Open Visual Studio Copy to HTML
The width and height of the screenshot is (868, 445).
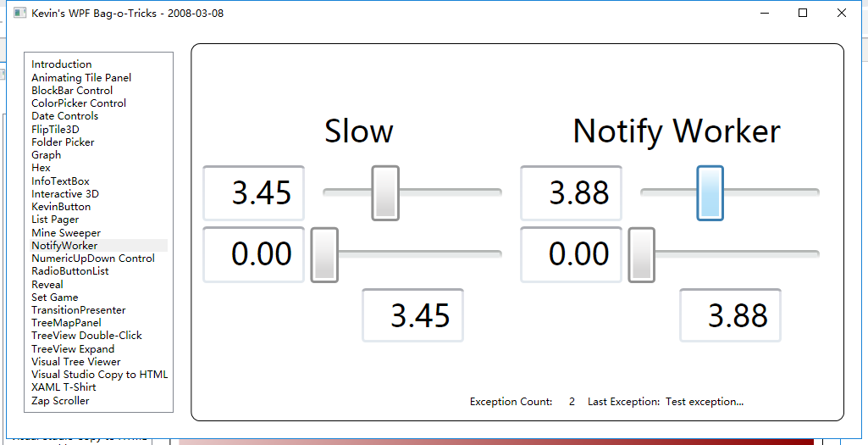100,375
